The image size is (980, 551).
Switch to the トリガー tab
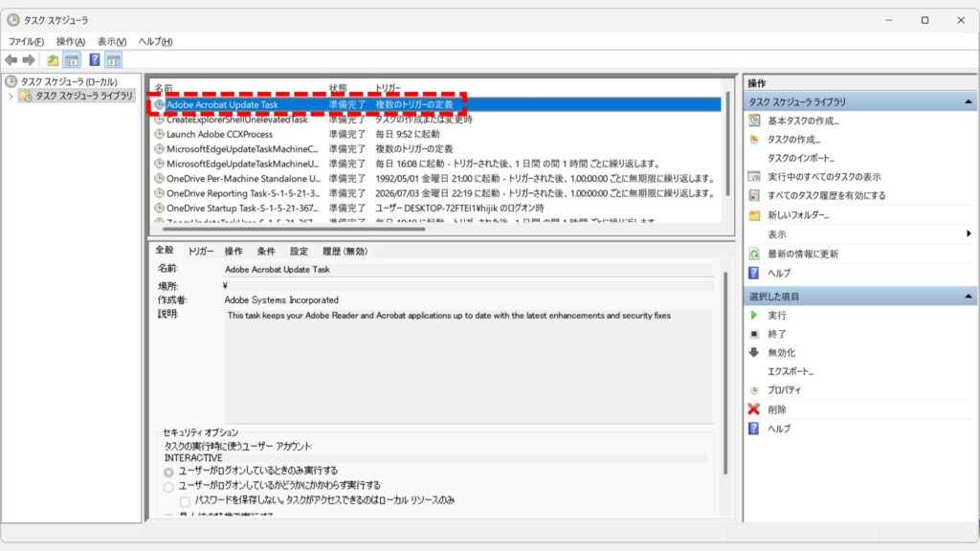201,252
